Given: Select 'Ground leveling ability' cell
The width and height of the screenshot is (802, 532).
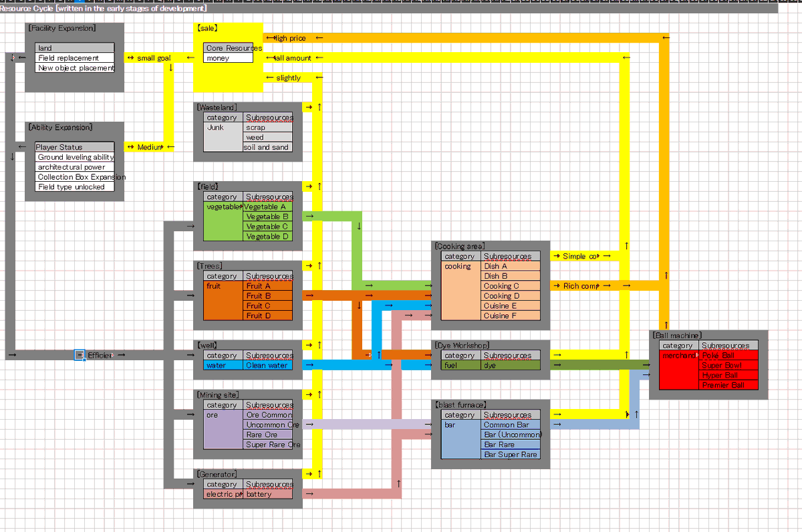Looking at the screenshot, I should coord(75,157).
